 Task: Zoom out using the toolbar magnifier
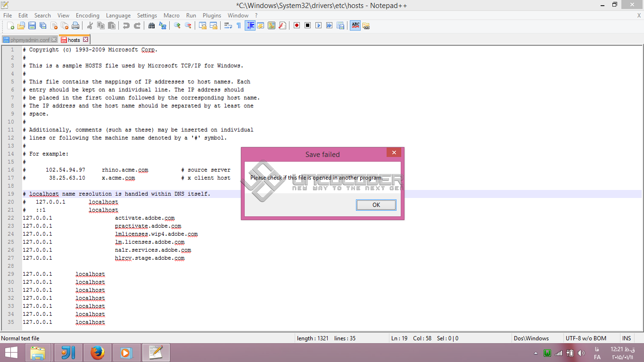(188, 25)
